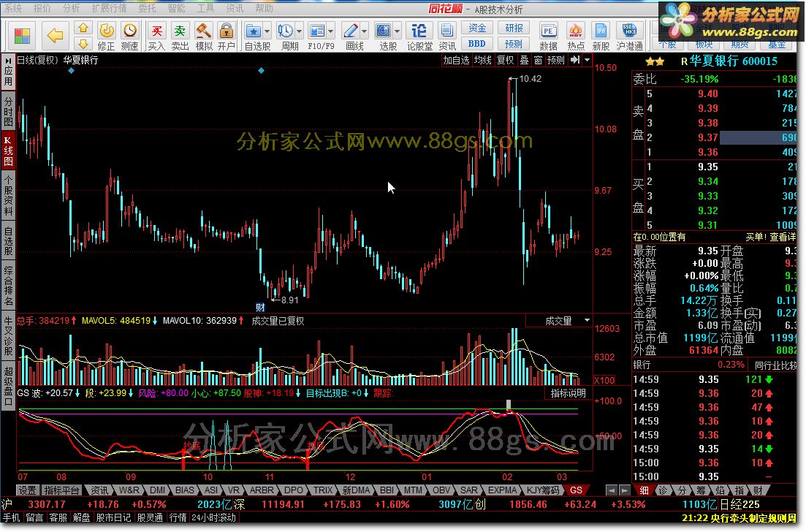Click the yellow down arrow toolbar icon
This screenshot has width=806, height=532.
83,44
